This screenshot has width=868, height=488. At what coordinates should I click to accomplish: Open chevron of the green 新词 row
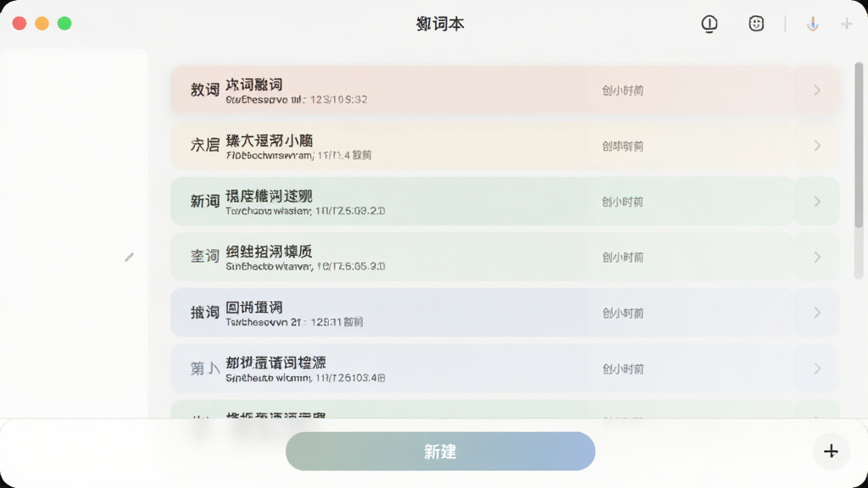817,202
